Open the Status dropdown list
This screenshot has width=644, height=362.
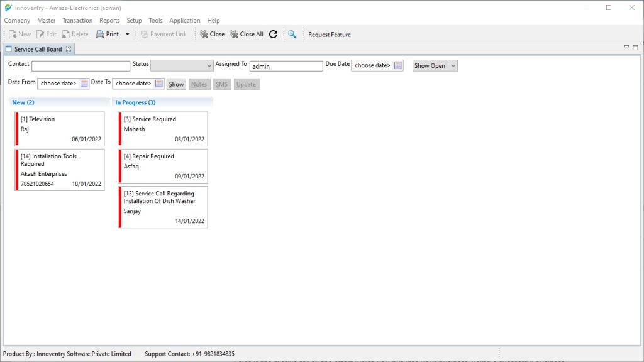(x=209, y=65)
